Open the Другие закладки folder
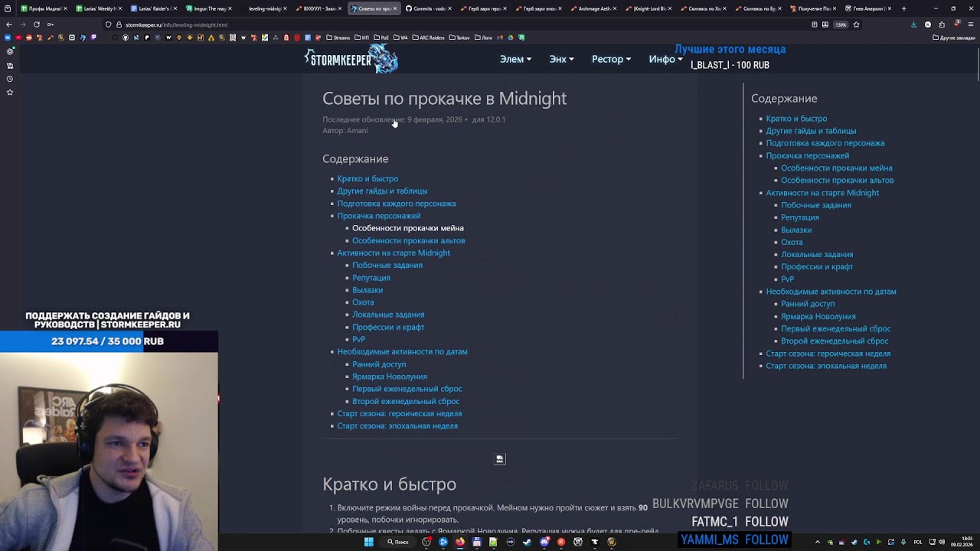The image size is (980, 551). (953, 37)
